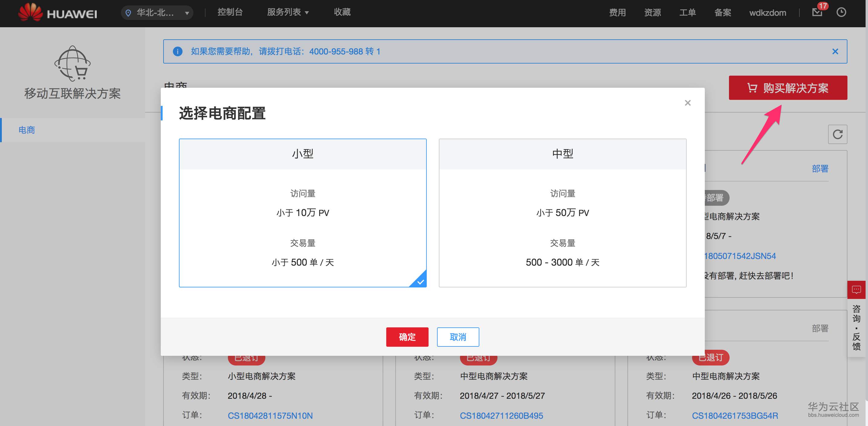
Task: Open 控制台 in top navigation
Action: [230, 12]
